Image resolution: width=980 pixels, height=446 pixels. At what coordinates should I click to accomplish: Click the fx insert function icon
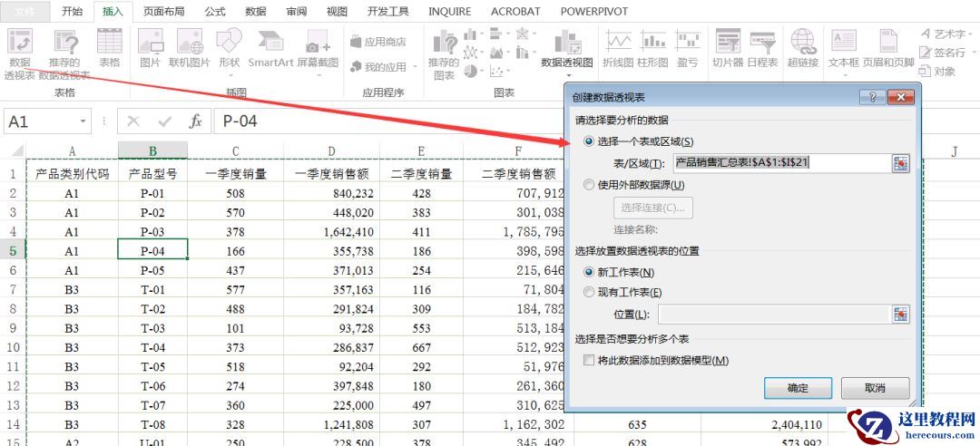coord(196,121)
